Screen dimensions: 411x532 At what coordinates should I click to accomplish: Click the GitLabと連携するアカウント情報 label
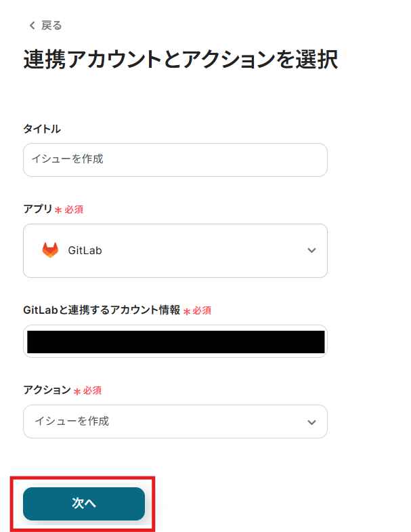[102, 310]
